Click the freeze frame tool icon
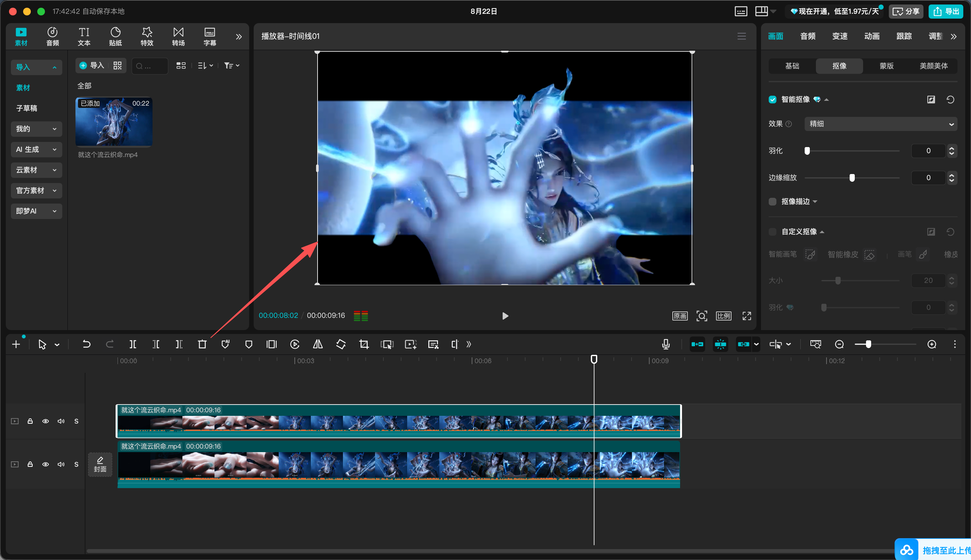This screenshot has width=971, height=560. [x=272, y=344]
